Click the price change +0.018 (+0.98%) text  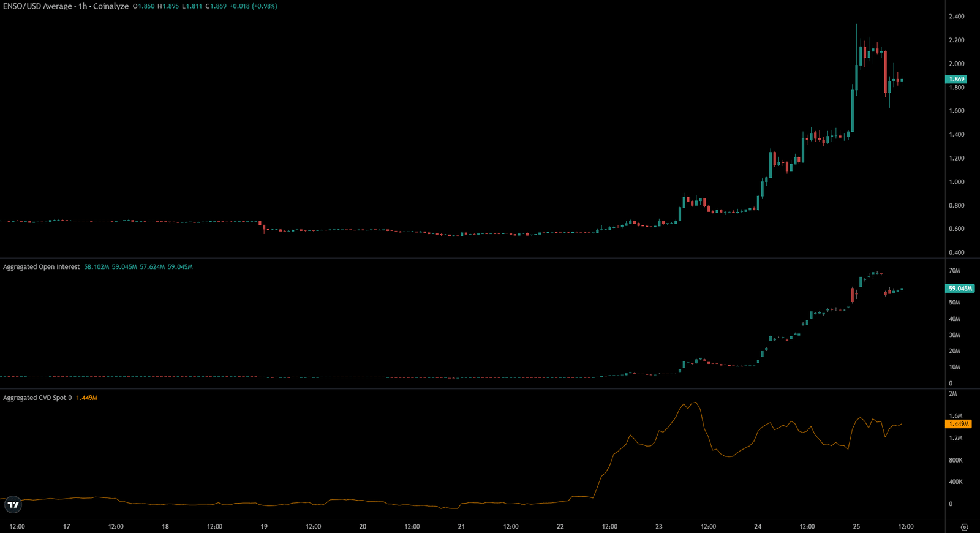point(253,6)
